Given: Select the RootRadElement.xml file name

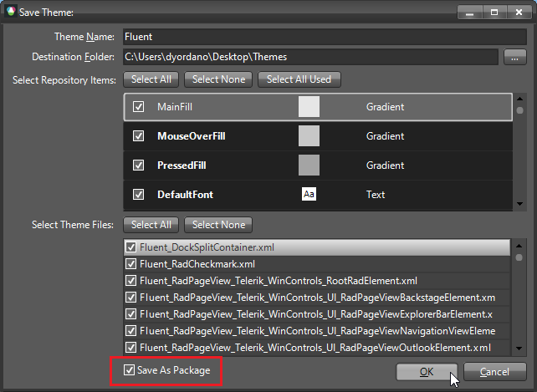Looking at the screenshot, I should [x=279, y=281].
